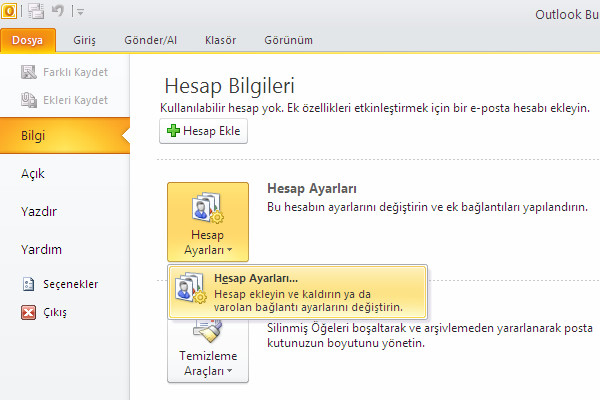
Task: Switch to the Gönder/Al ribbon tab
Action: [152, 40]
